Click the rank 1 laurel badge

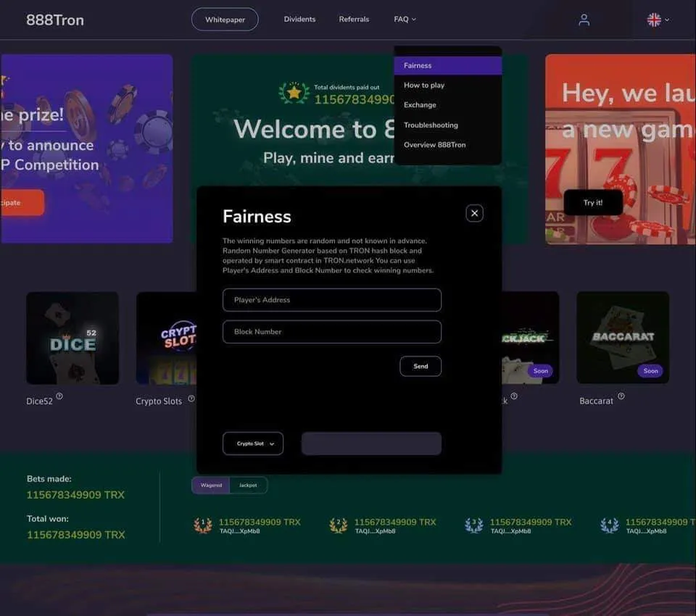[x=203, y=525]
